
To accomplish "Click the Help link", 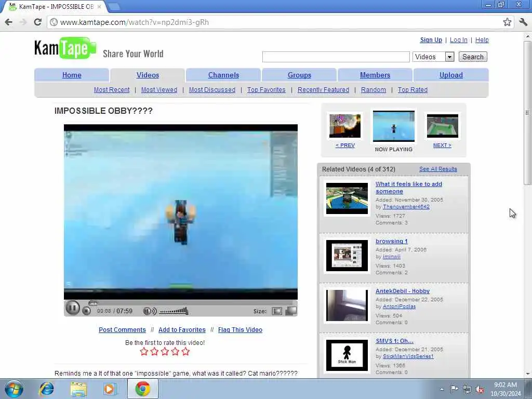I will pos(482,39).
